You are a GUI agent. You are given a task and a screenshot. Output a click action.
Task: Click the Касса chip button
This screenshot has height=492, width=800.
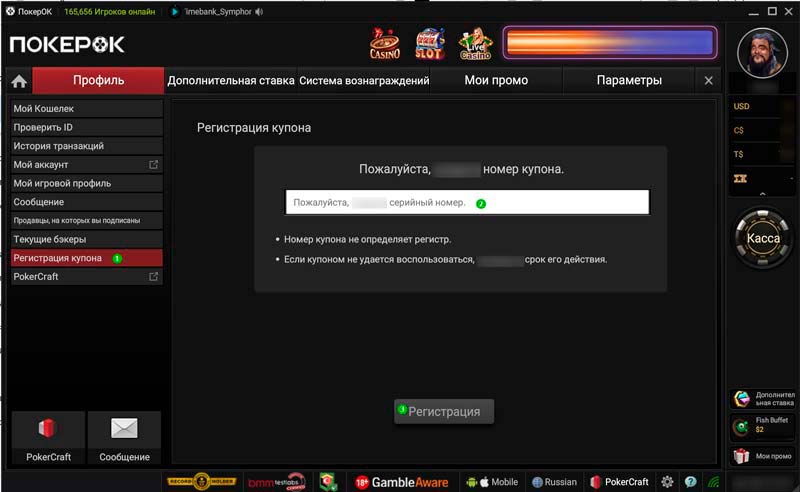click(x=763, y=238)
